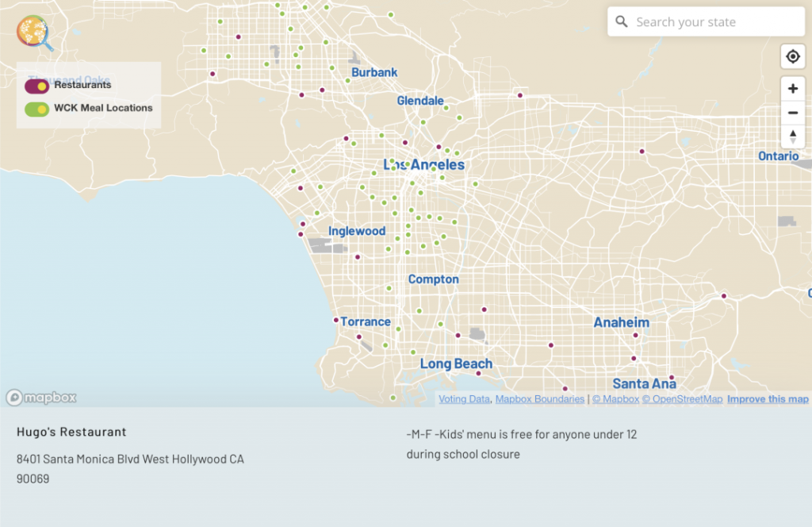Click the search magnifier icon

point(622,22)
